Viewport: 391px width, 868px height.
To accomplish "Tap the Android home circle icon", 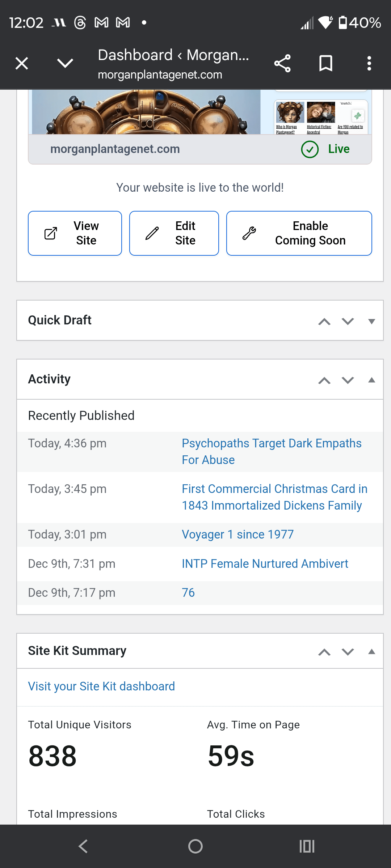I will [x=195, y=846].
